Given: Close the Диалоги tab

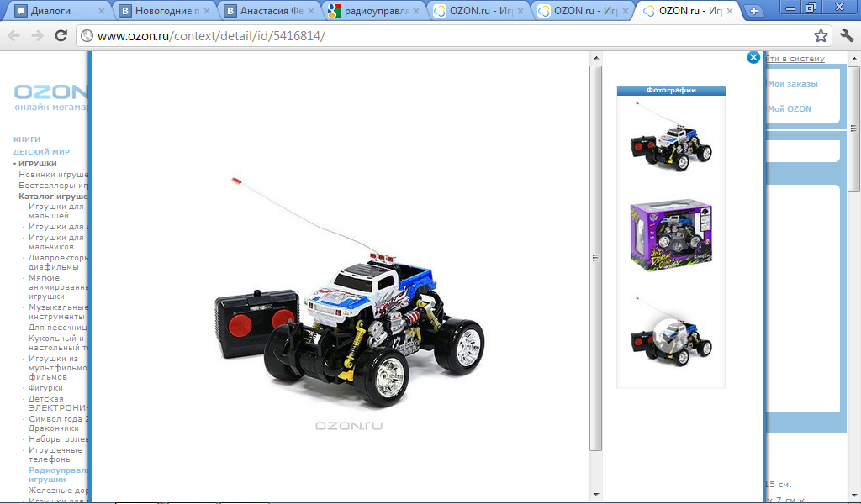Looking at the screenshot, I should tap(102, 11).
